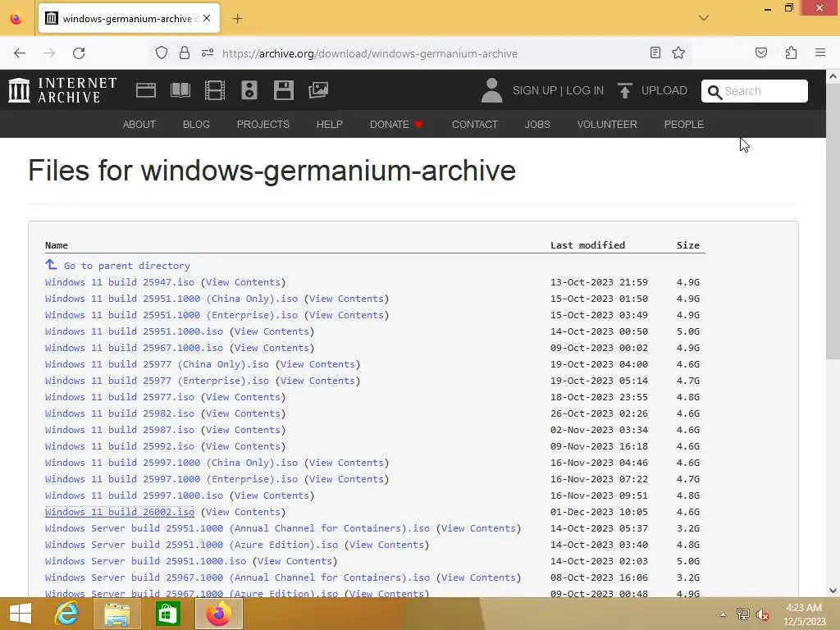Open the BLOG menu item

tap(196, 125)
